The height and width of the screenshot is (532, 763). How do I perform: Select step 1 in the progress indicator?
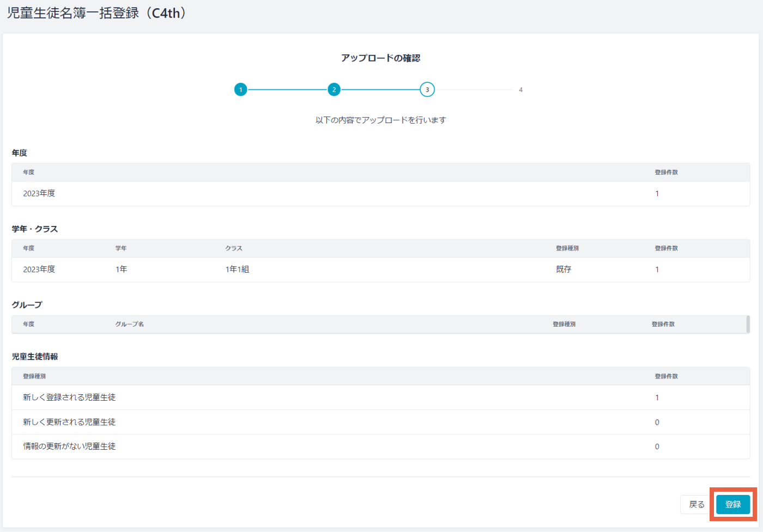240,90
